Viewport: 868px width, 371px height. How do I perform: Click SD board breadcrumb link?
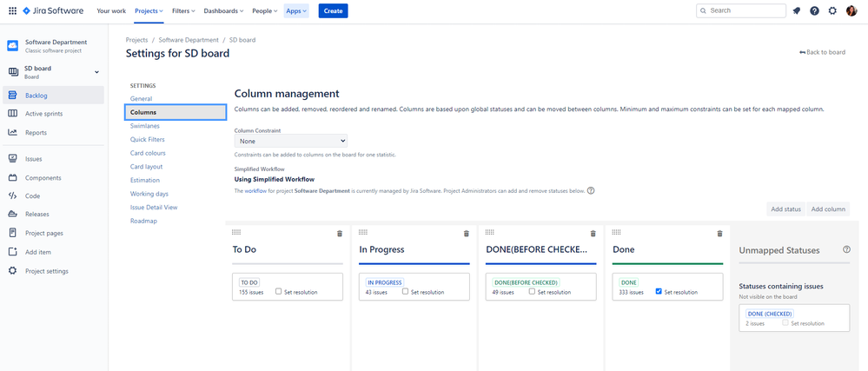click(242, 40)
